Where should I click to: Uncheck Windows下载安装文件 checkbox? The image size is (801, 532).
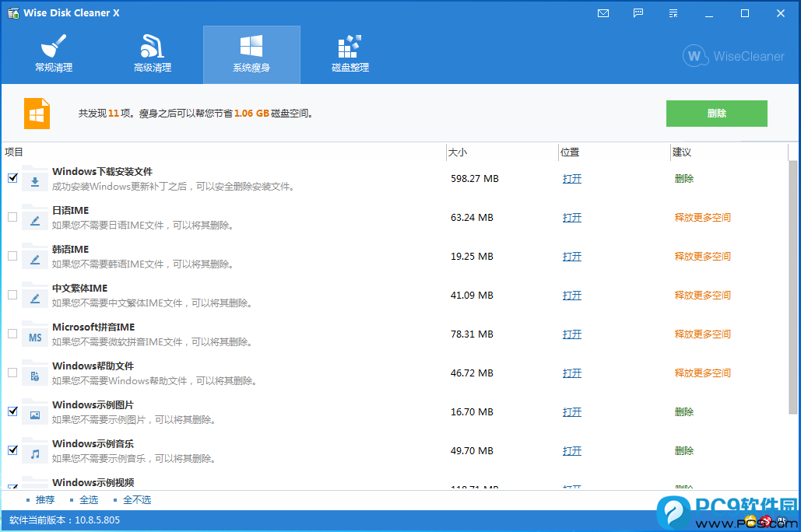pos(12,178)
